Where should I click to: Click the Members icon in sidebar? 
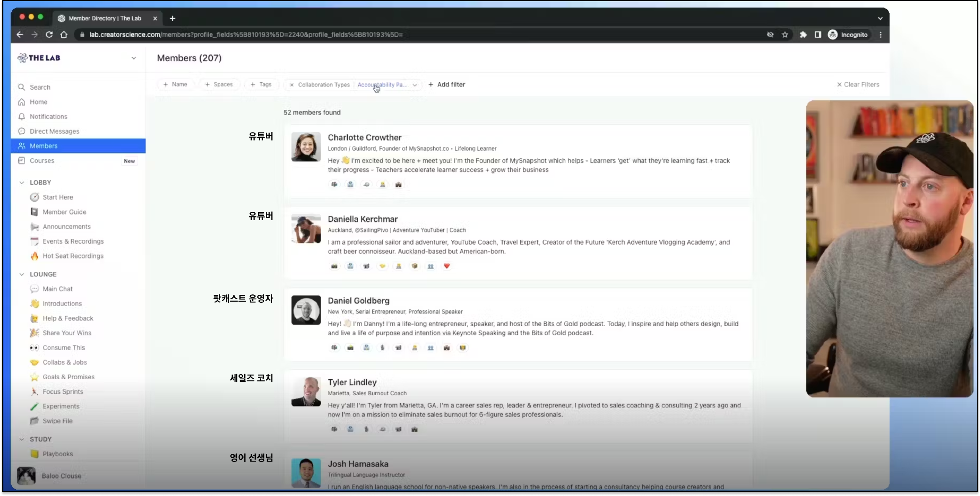click(22, 146)
